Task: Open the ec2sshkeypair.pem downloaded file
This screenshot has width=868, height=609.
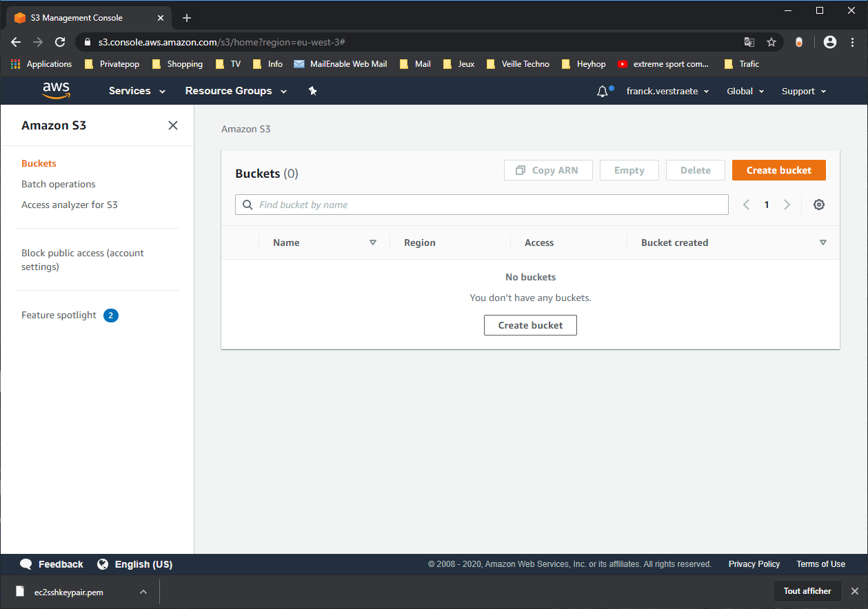Action: click(x=69, y=592)
